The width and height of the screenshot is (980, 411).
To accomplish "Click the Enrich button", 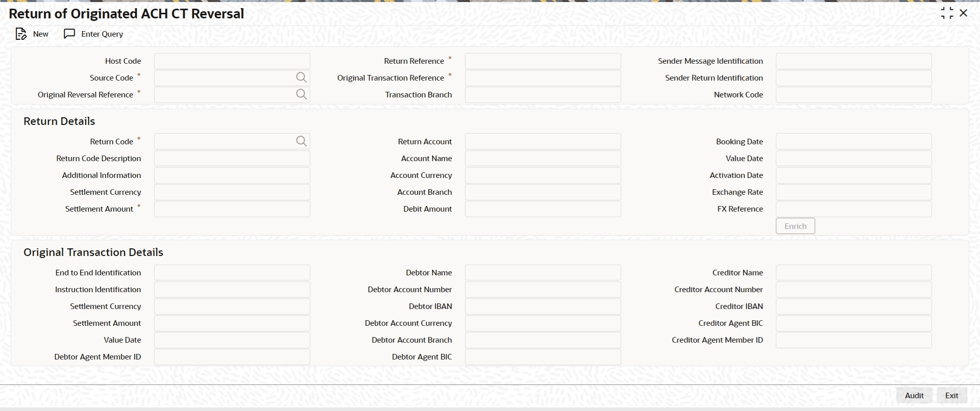I will [x=795, y=226].
